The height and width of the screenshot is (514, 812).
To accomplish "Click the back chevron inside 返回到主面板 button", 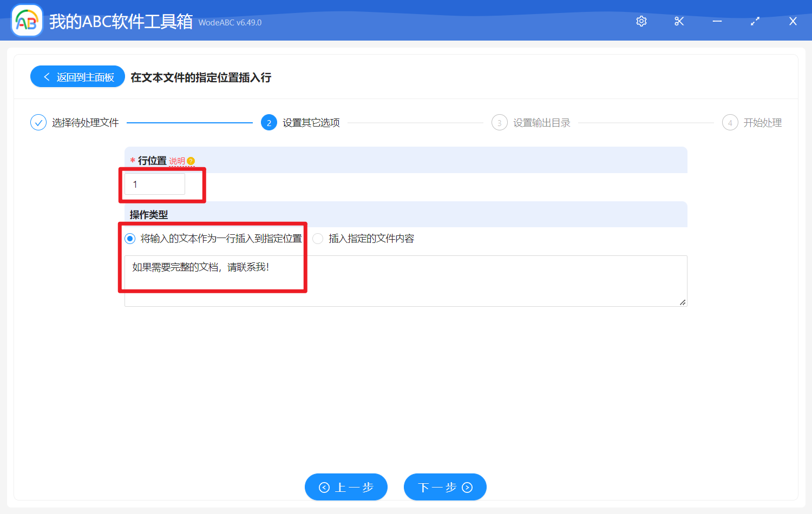I will pyautogui.click(x=46, y=76).
